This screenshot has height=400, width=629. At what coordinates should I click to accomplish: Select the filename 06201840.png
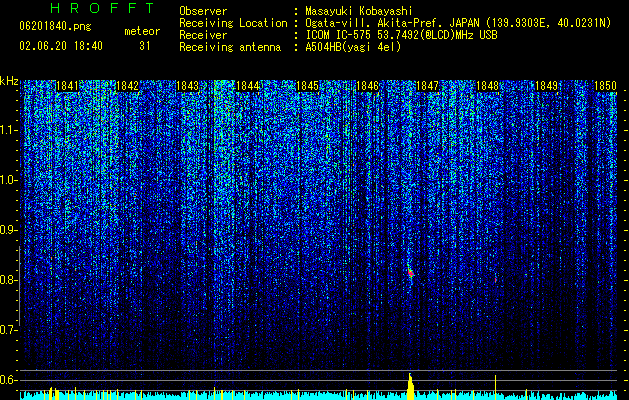[55, 27]
